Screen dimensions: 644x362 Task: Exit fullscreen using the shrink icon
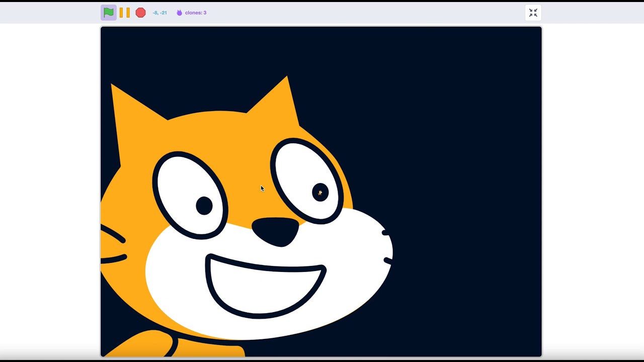coord(533,13)
